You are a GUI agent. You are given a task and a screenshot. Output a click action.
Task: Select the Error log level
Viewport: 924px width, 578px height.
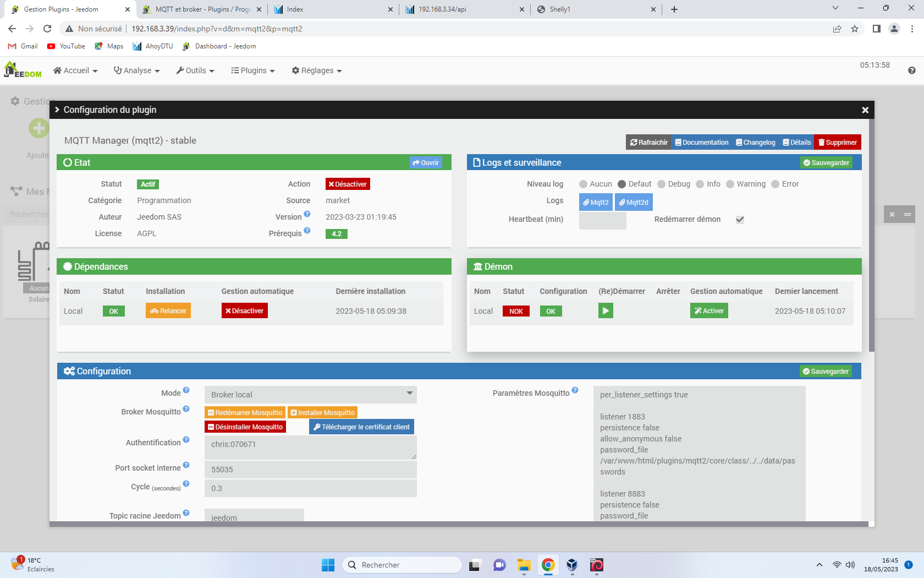click(775, 184)
